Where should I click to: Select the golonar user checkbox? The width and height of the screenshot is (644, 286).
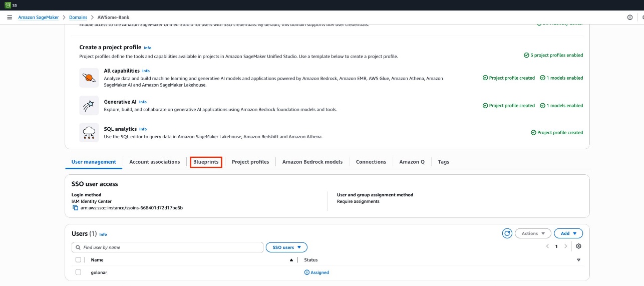[78, 272]
